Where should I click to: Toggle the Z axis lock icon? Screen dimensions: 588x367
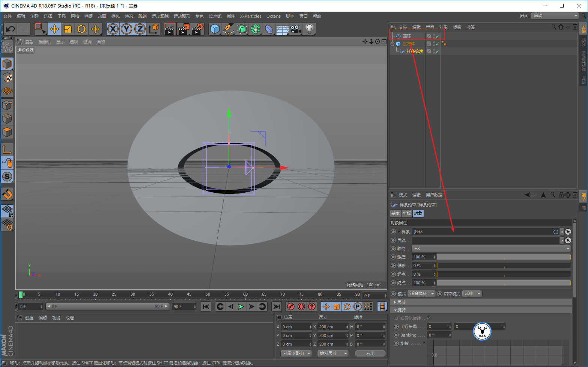(140, 29)
